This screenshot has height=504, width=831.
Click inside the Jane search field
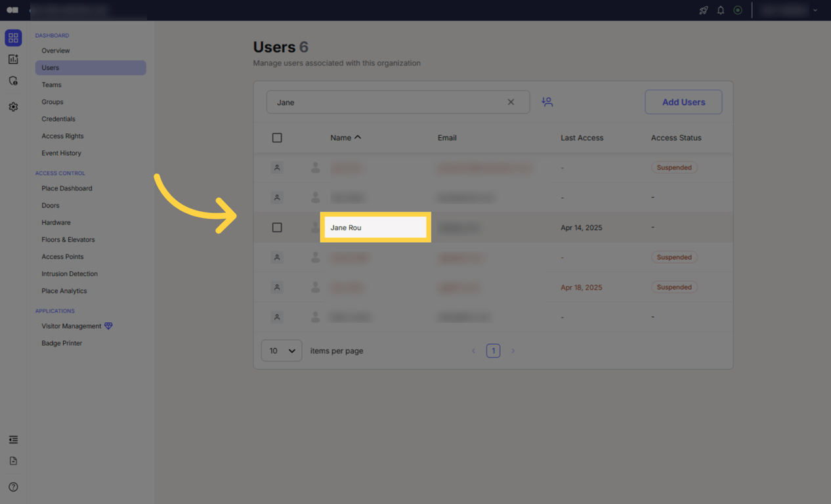coord(394,102)
